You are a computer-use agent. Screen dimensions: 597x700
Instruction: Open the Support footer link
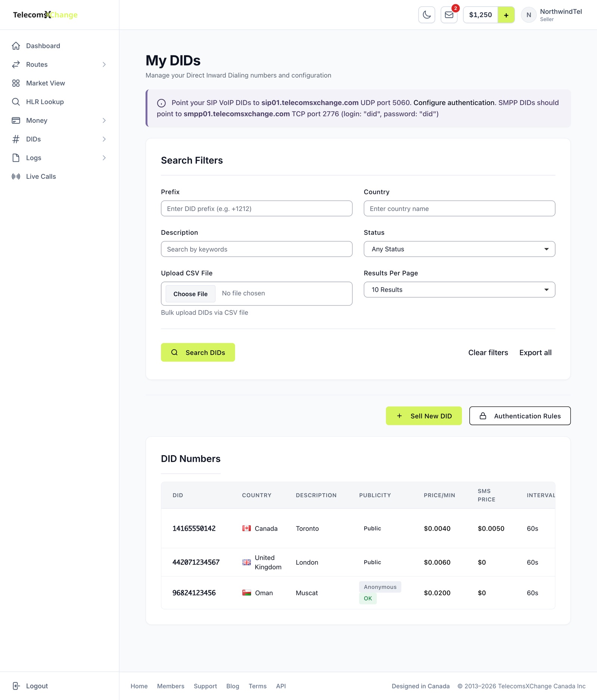click(205, 686)
